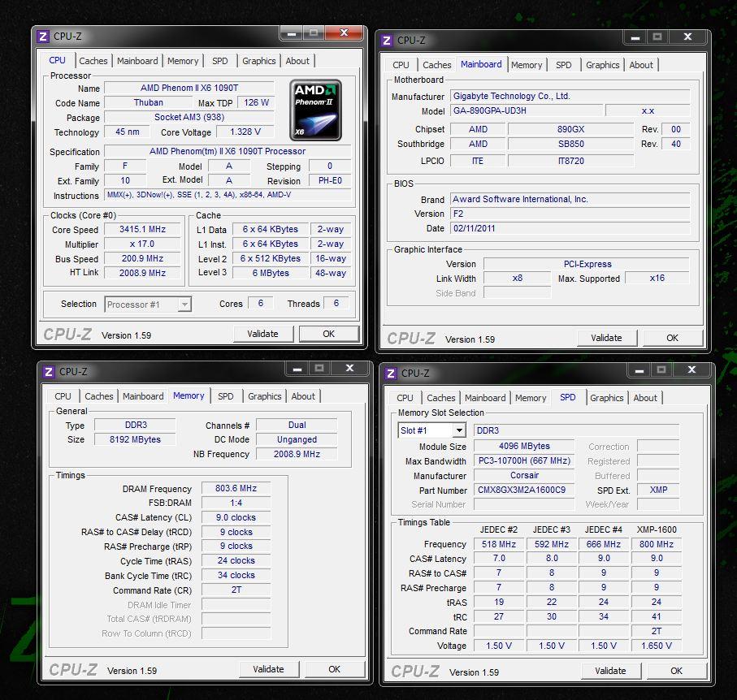Click Validate in the Mainboard window
The image size is (737, 700).
tap(607, 338)
